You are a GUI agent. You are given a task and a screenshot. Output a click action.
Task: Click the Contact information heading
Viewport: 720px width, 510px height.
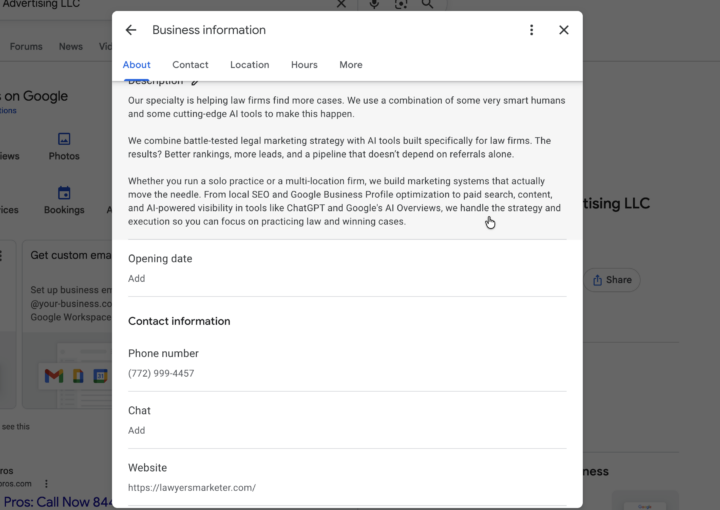tap(179, 321)
